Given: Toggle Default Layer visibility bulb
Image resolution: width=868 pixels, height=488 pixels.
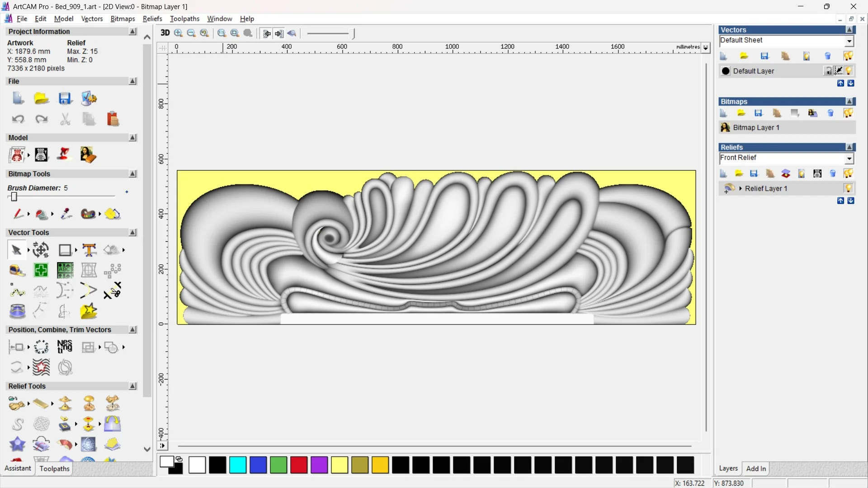Looking at the screenshot, I should coord(849,71).
